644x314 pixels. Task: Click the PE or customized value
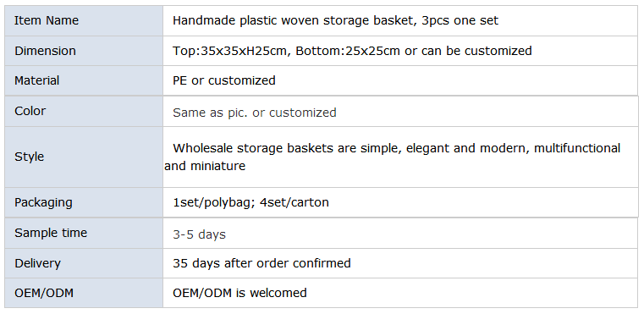224,80
